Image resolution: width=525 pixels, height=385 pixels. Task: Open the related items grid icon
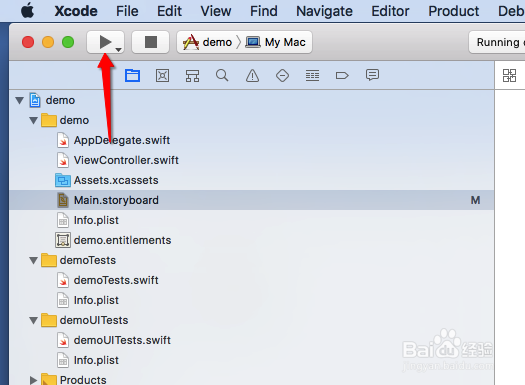[x=509, y=75]
